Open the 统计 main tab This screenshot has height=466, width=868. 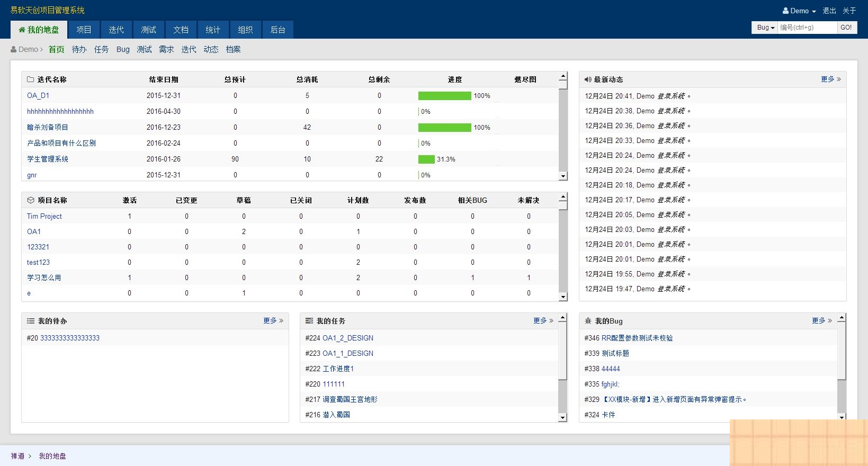(213, 30)
